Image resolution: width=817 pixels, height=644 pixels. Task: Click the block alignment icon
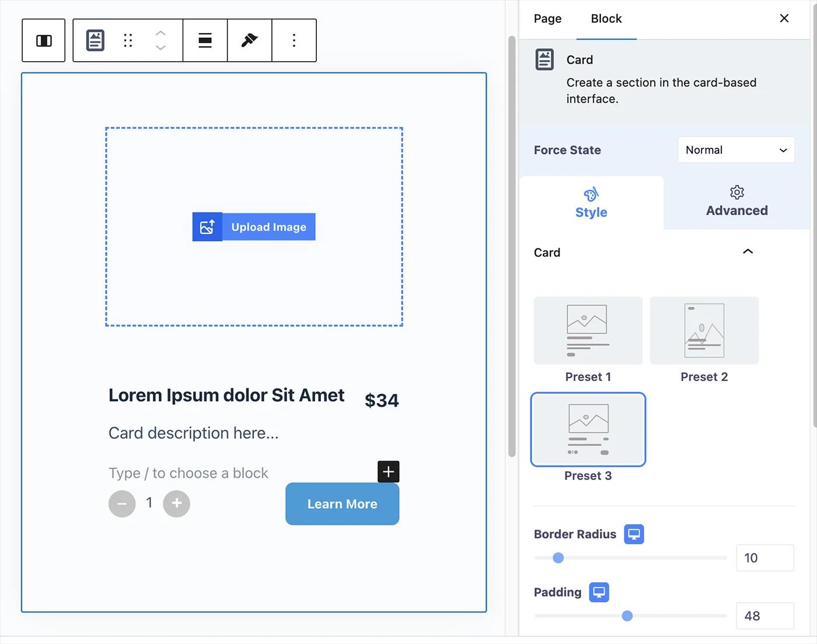205,40
